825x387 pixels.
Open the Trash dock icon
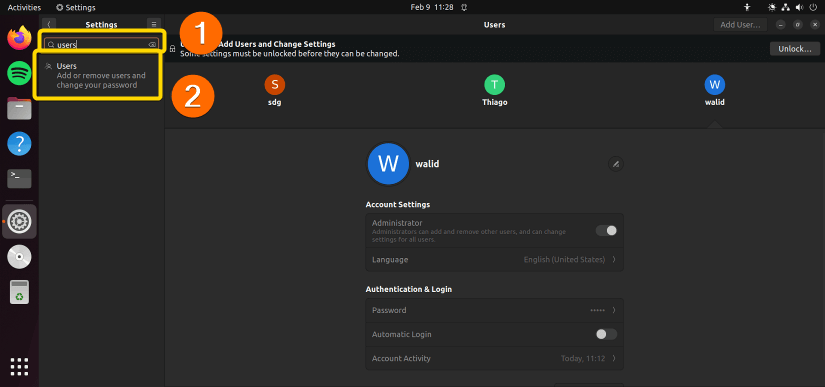tap(19, 292)
